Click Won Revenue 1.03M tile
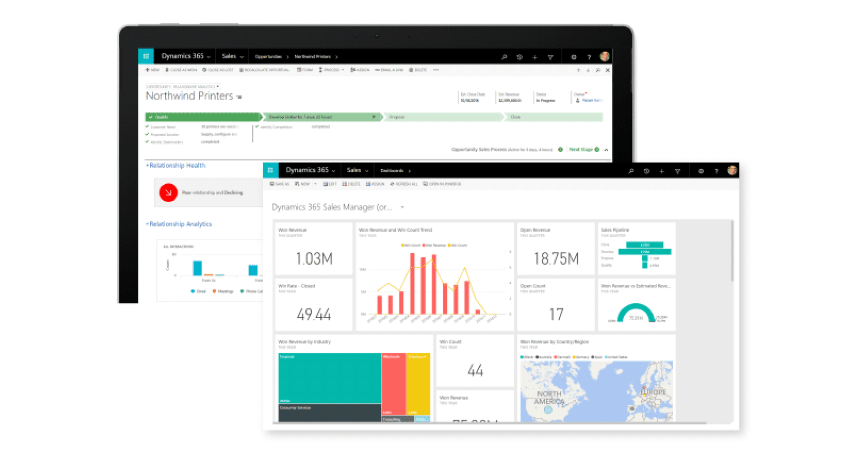 (313, 249)
